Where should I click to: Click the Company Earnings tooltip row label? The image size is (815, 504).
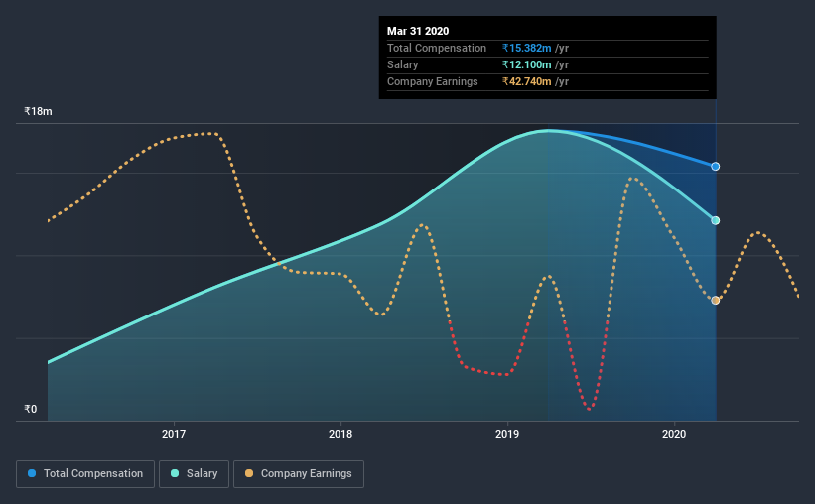(433, 81)
